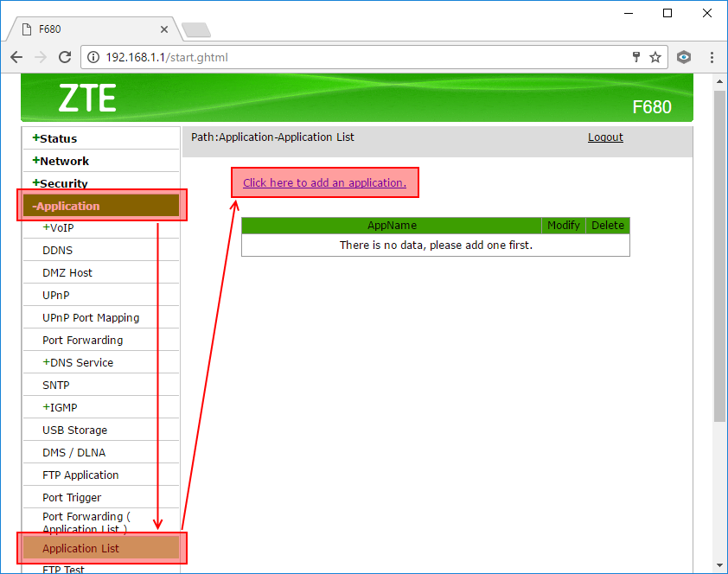Viewport: 728px width, 574px height.
Task: Click the 'There is no data' row
Action: point(436,245)
